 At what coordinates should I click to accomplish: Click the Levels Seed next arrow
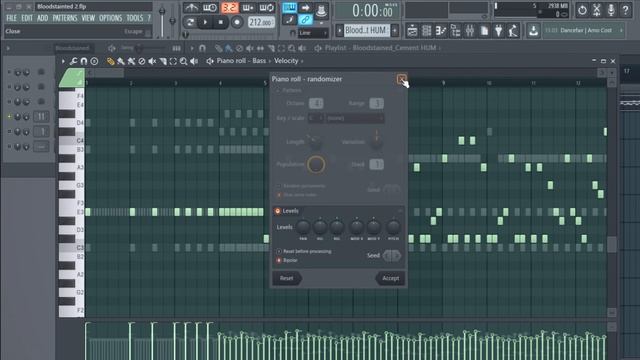(397, 256)
